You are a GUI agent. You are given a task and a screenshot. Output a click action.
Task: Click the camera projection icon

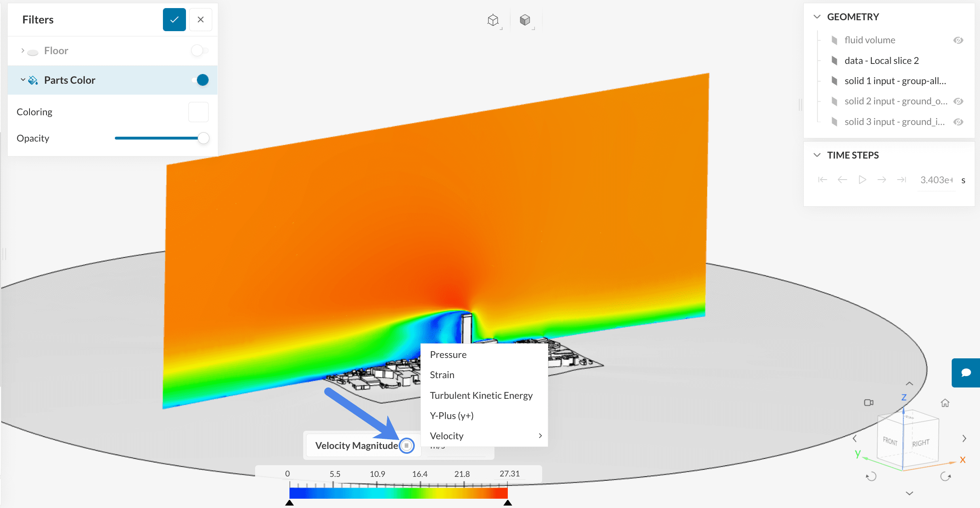(x=868, y=402)
